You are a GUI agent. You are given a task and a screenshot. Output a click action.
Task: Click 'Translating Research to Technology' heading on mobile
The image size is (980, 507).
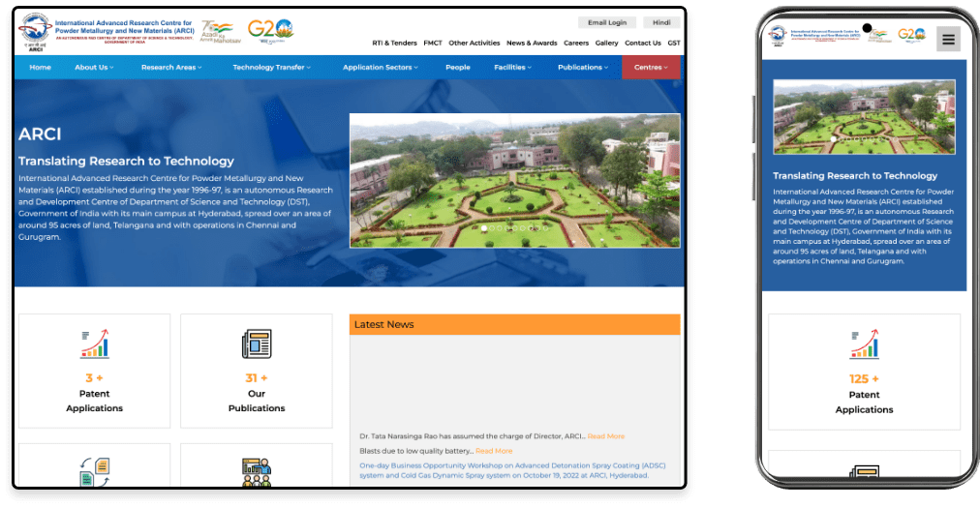click(855, 175)
